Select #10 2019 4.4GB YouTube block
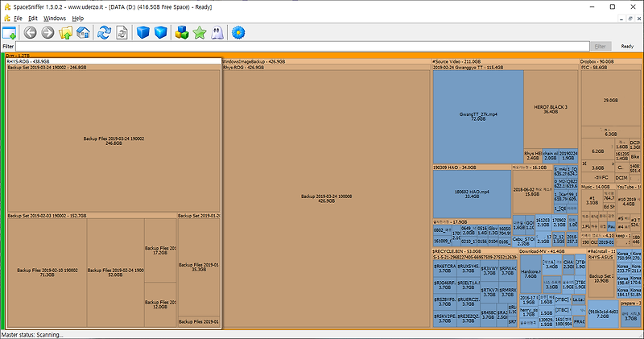This screenshot has width=644, height=339. (628, 202)
